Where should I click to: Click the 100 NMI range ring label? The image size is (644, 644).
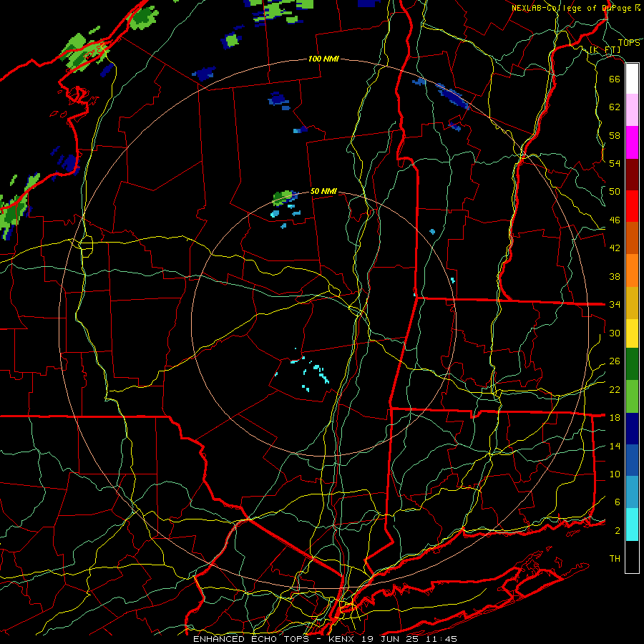(x=323, y=59)
